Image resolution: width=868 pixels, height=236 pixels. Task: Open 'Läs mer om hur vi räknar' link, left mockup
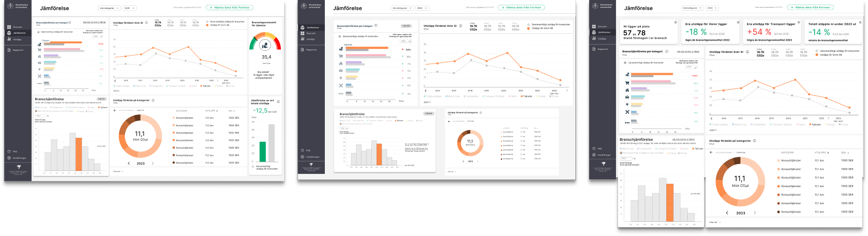click(x=94, y=22)
